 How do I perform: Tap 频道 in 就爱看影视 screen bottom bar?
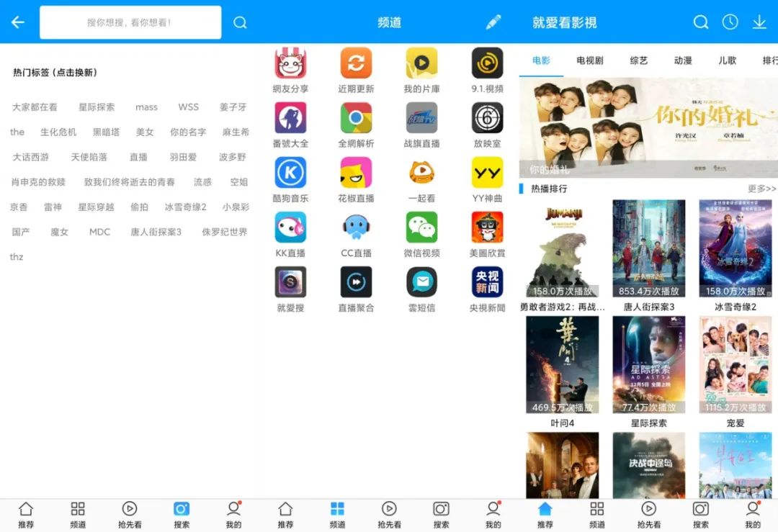[597, 515]
